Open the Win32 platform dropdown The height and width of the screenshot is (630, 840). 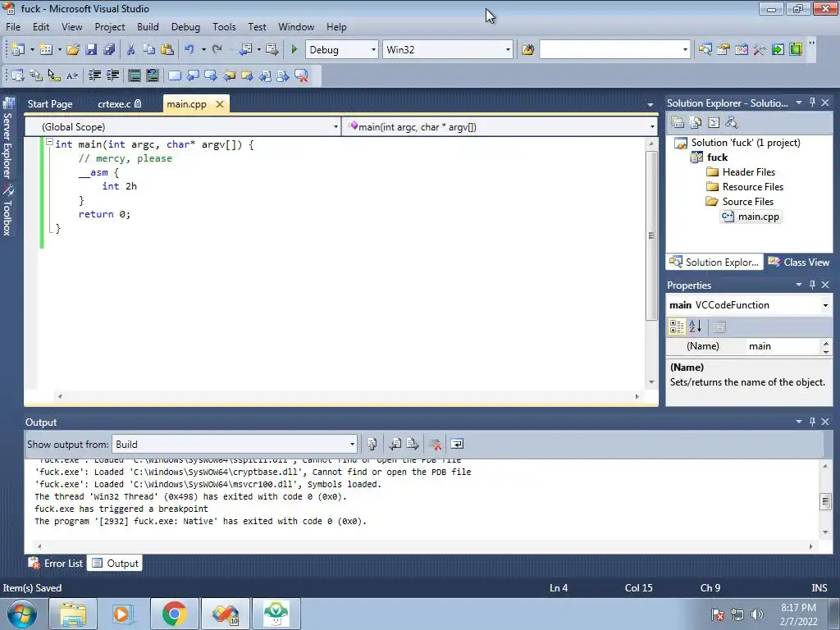[508, 50]
